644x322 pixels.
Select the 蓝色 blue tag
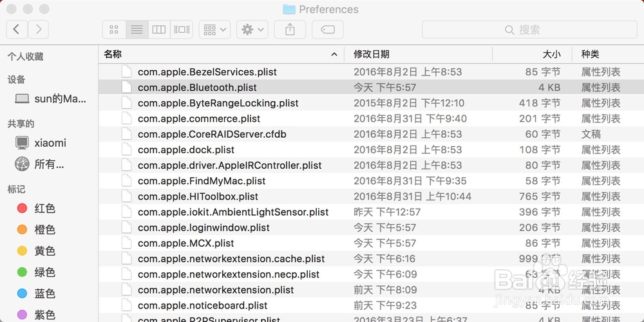coord(36,294)
